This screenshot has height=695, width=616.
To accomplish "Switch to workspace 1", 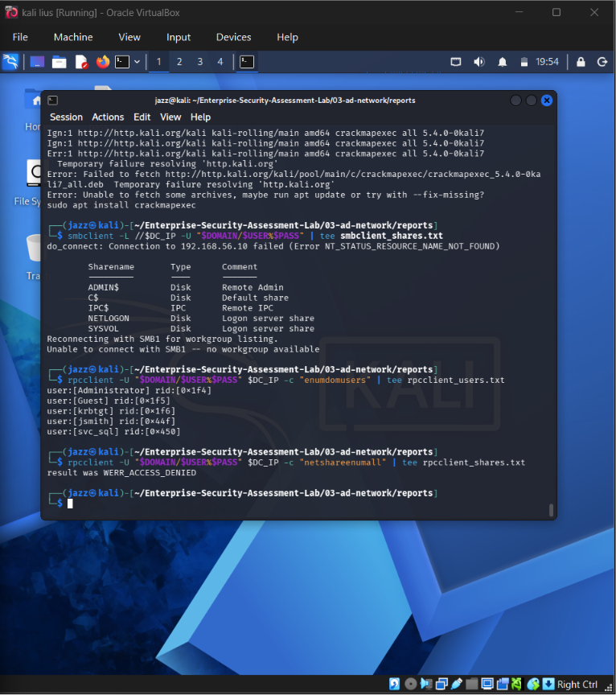I will point(158,62).
